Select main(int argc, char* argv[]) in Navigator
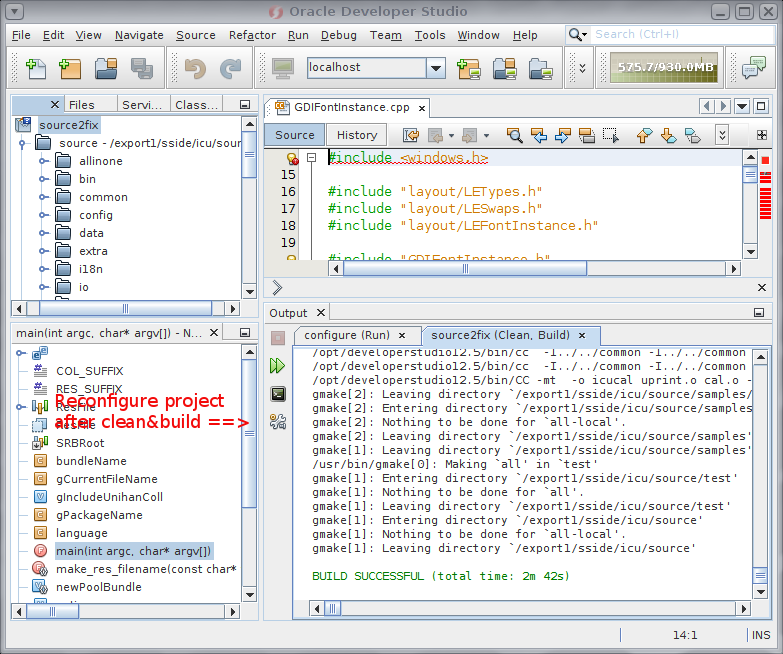This screenshot has width=783, height=654. coord(133,551)
